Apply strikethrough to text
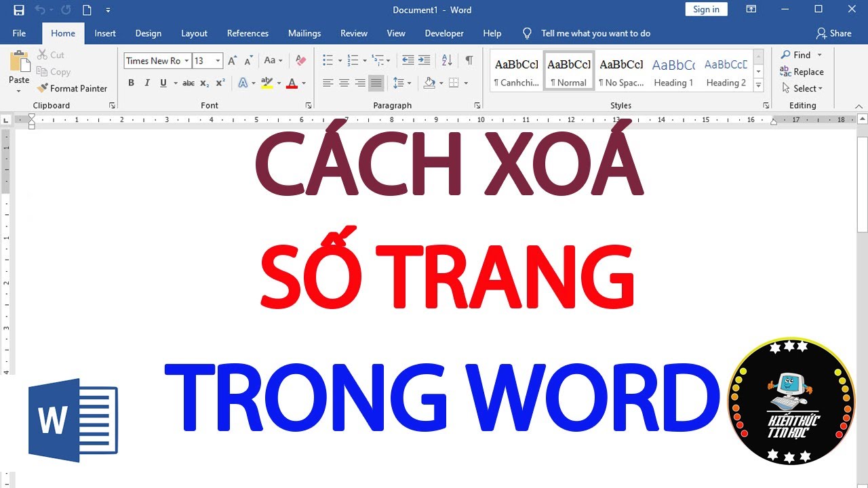The width and height of the screenshot is (868, 488). (189, 83)
